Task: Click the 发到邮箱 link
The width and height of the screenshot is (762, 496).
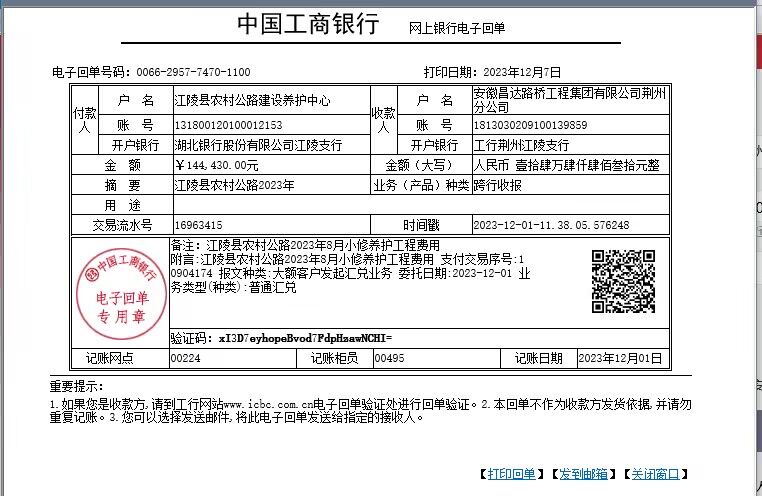Action: (x=582, y=473)
